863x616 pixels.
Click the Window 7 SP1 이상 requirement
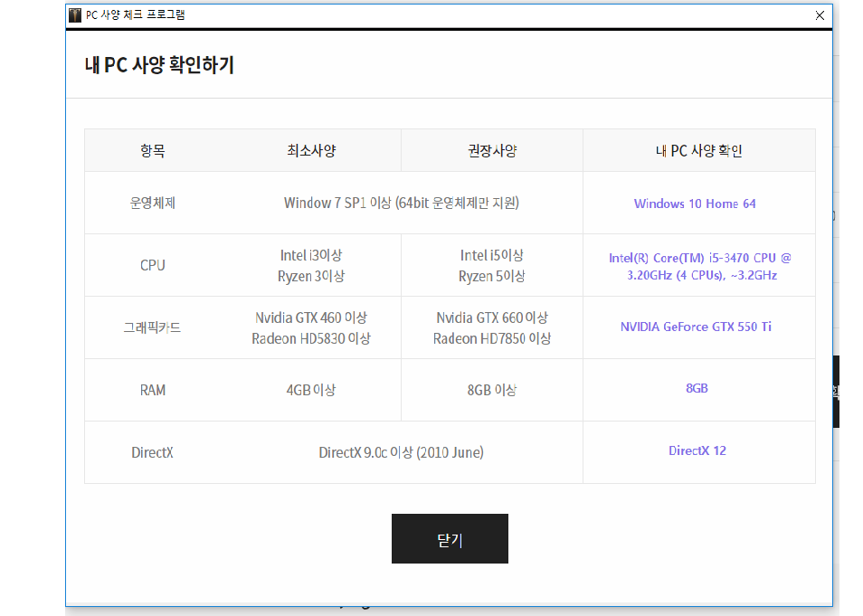401,203
